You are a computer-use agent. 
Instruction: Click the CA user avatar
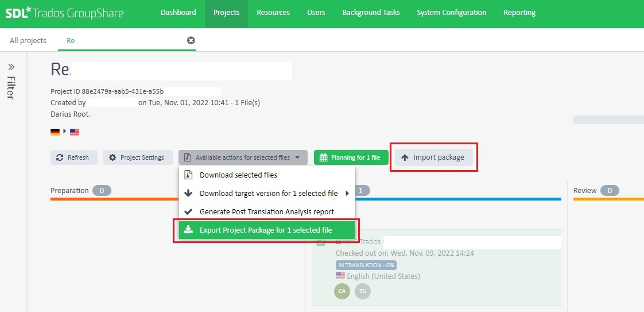click(342, 291)
